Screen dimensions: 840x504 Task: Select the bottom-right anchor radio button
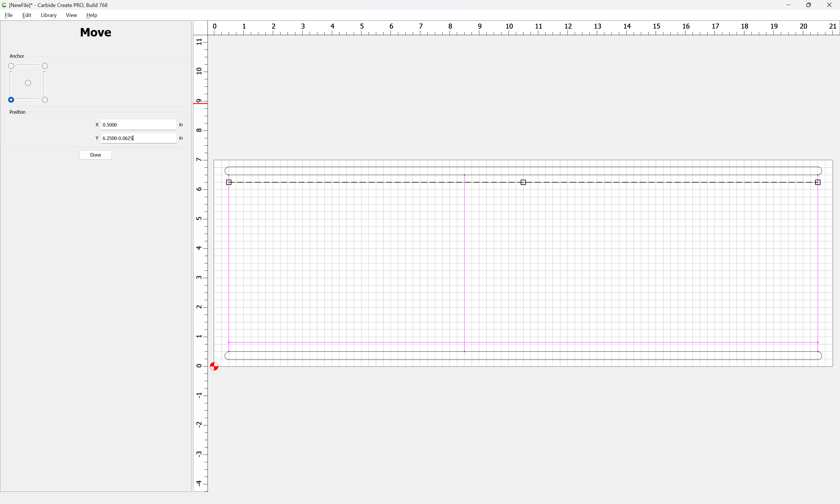(45, 100)
